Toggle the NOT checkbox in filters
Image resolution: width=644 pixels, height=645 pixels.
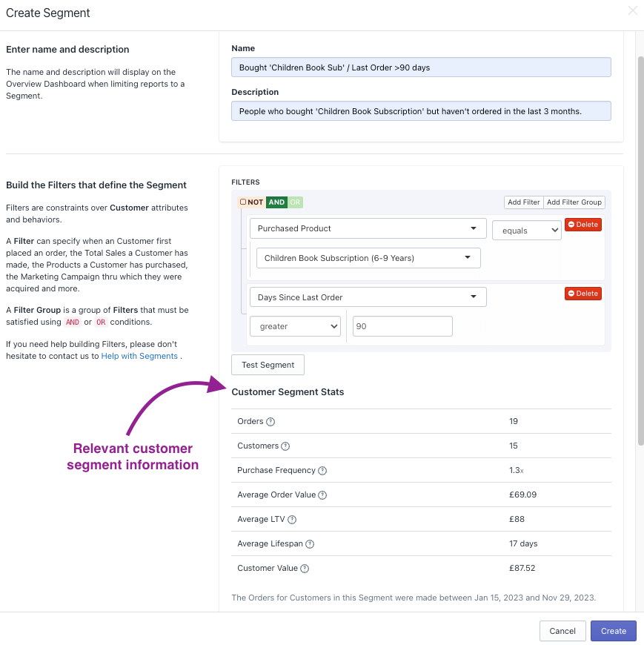[243, 202]
